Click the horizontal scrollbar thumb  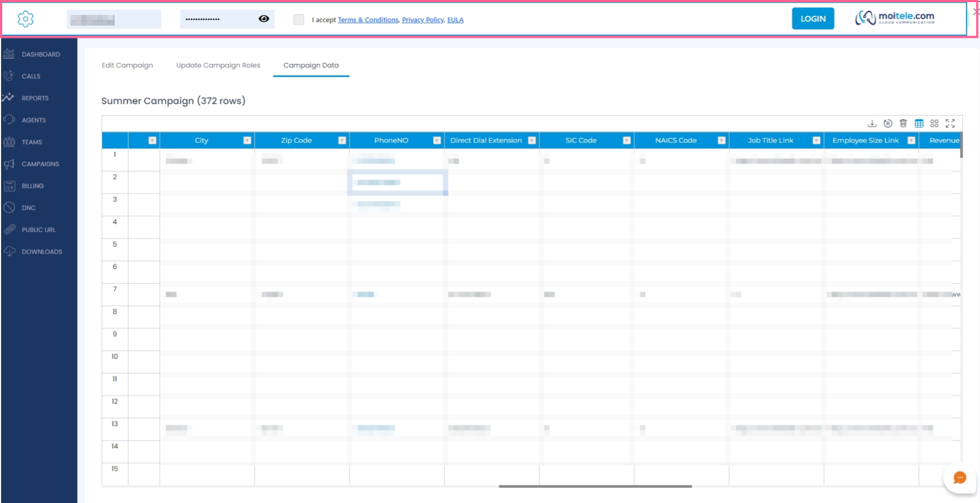tap(595, 486)
